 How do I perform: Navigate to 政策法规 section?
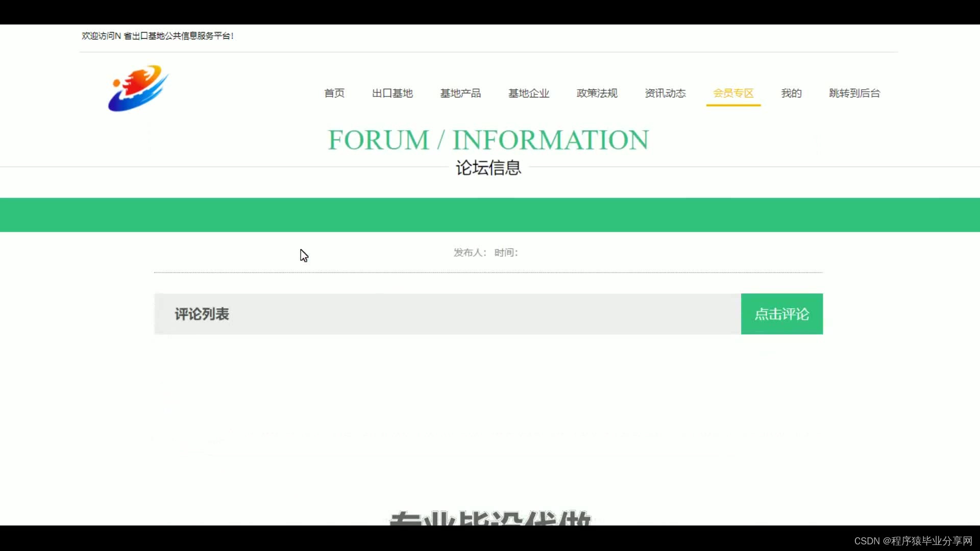point(597,93)
